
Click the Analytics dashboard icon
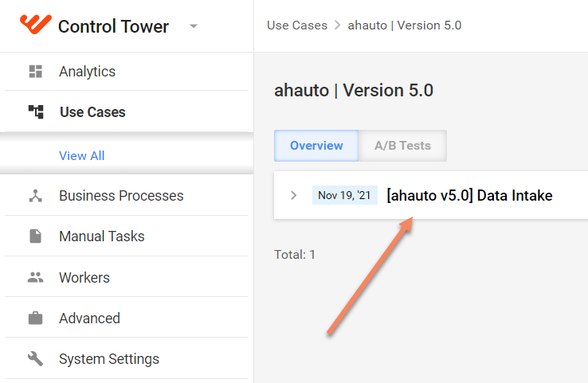[36, 71]
